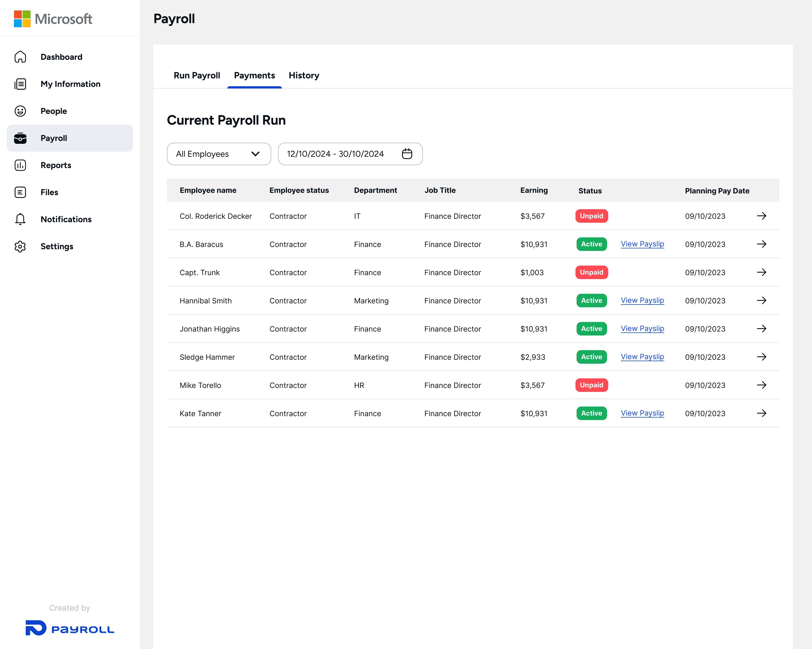The height and width of the screenshot is (649, 812).
Task: Click the Unpaid badge for Capt. Trunk
Action: tap(591, 272)
